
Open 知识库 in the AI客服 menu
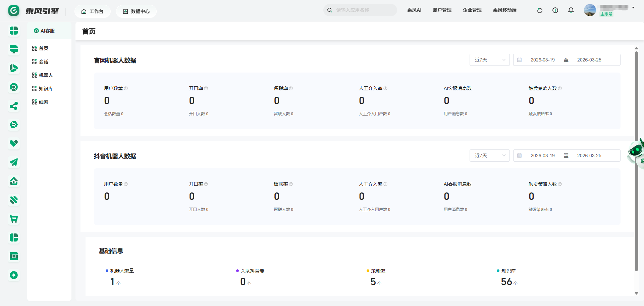(46, 89)
